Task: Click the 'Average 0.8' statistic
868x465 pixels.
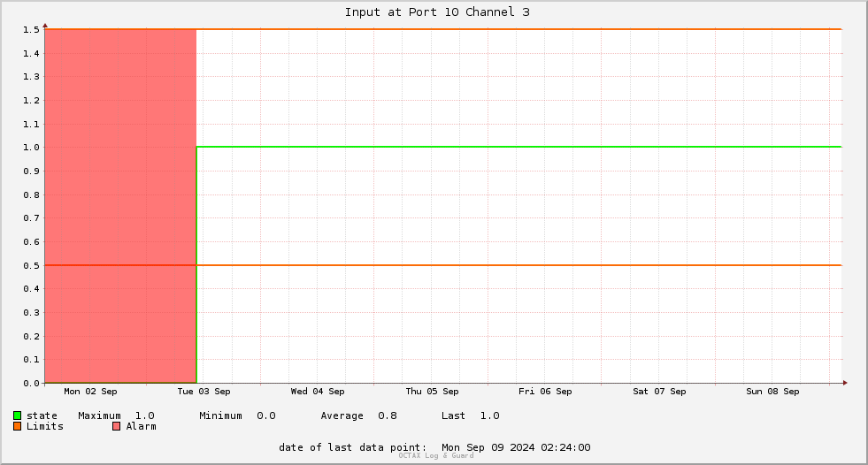Action: (358, 415)
